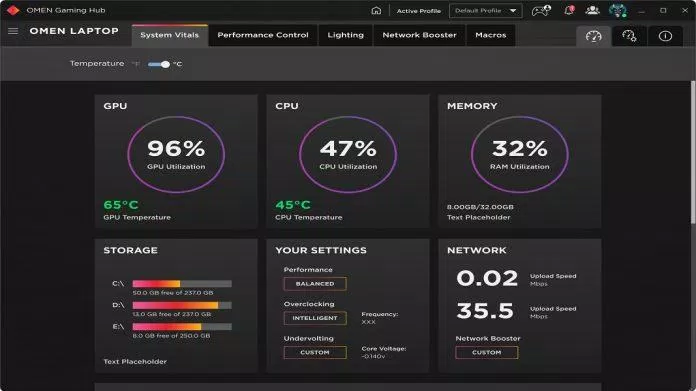Click the 32% RAM Utilization gauge

pyautogui.click(x=520, y=154)
